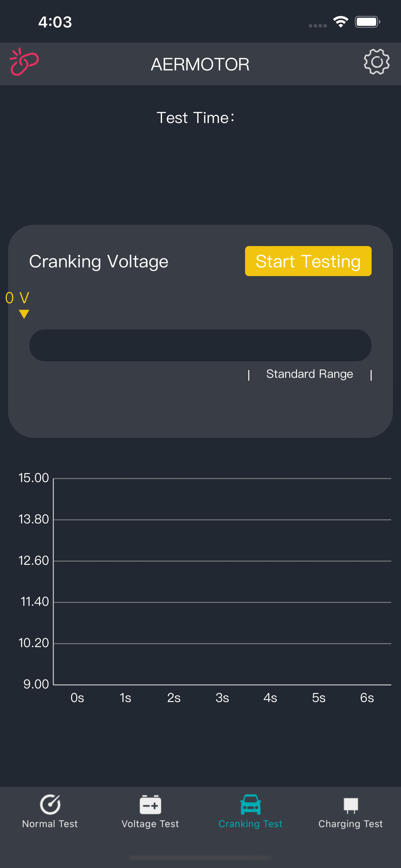Viewport: 401px width, 868px height.
Task: Tap the Test Time label
Action: [x=195, y=118]
